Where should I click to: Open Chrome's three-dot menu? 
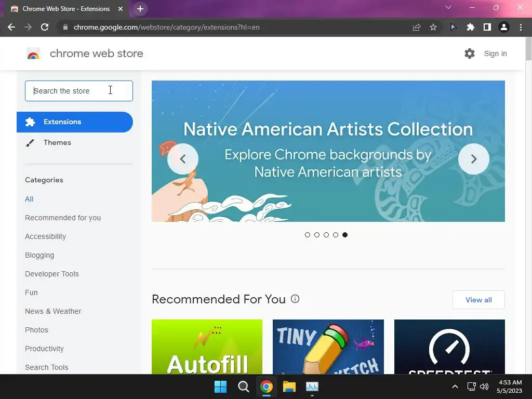point(521,27)
